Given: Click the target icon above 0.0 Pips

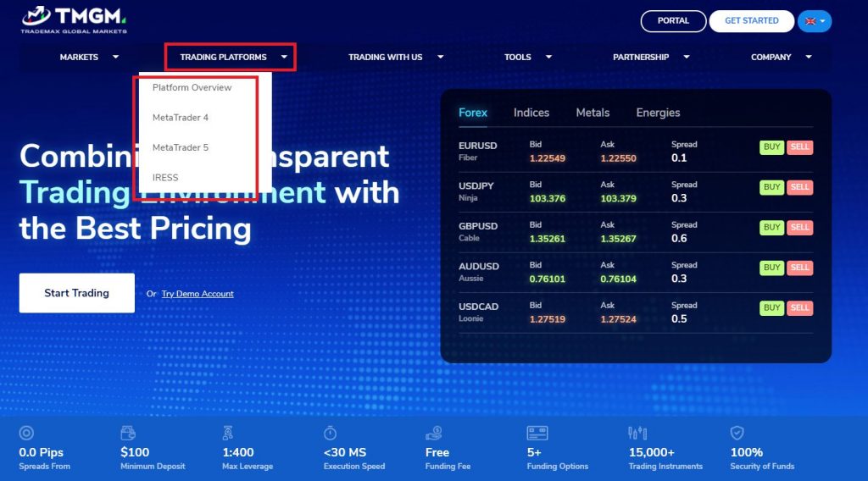Looking at the screenshot, I should point(26,433).
